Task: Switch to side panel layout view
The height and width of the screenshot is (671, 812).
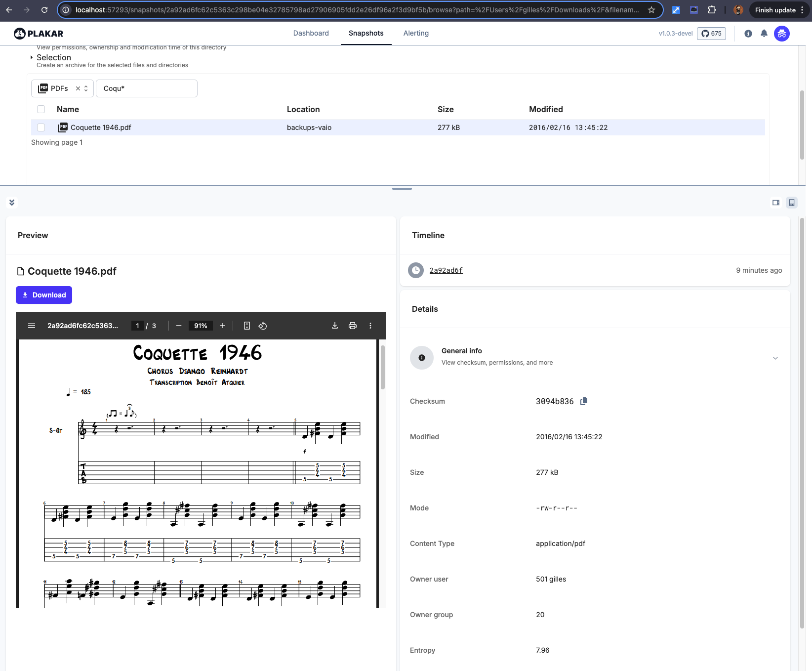Action: point(776,203)
